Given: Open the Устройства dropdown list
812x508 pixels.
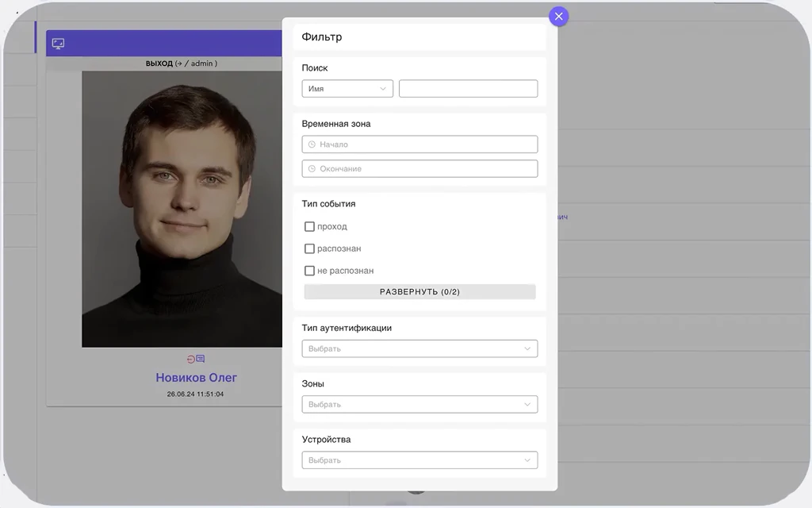Looking at the screenshot, I should [419, 460].
